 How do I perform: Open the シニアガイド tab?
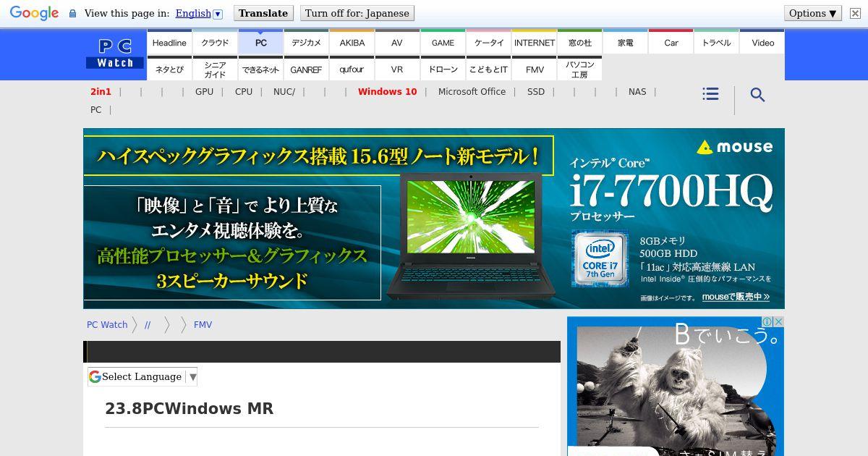215,69
